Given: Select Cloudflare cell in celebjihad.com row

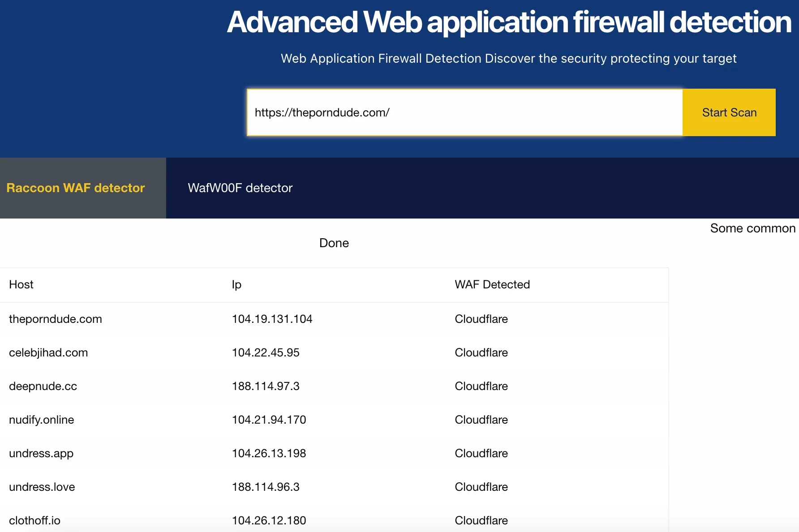Looking at the screenshot, I should coord(481,352).
